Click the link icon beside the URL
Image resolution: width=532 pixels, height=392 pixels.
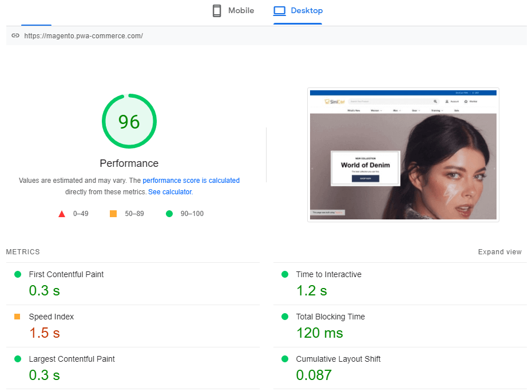point(15,35)
